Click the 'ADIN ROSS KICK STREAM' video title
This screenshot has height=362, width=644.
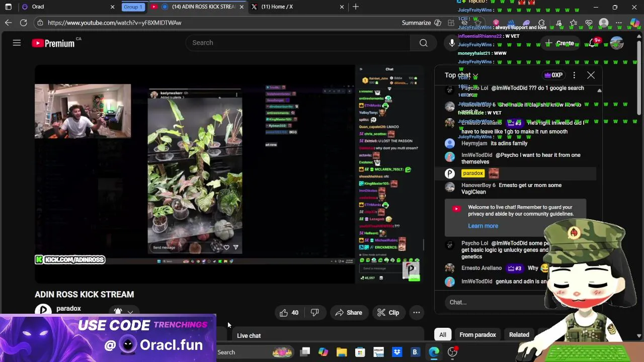pos(85,294)
